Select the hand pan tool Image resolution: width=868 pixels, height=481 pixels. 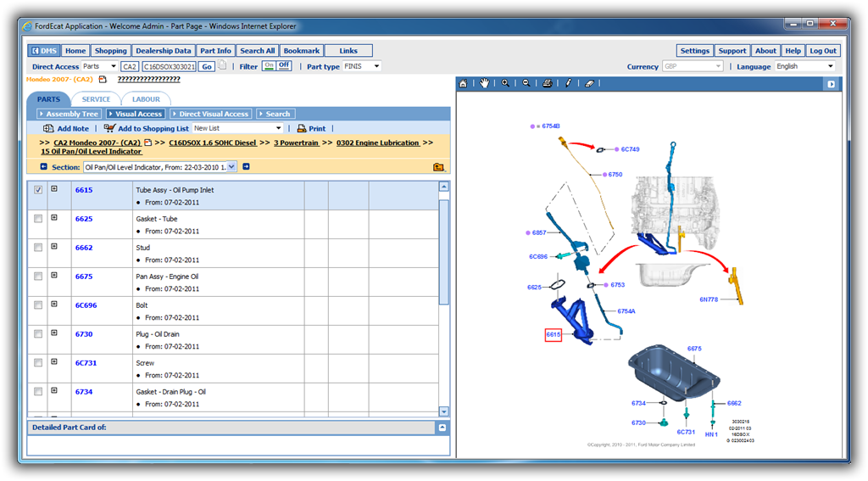[x=484, y=83]
